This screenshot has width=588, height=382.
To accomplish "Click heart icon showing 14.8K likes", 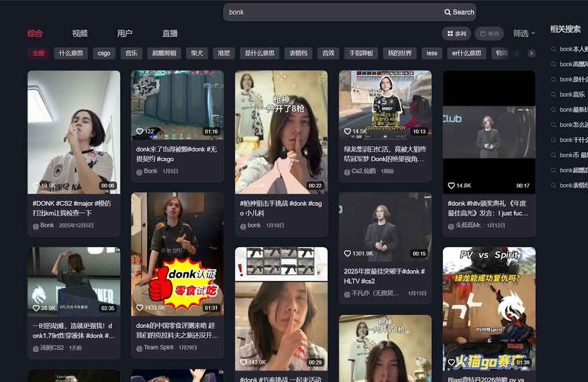I will (x=451, y=186).
